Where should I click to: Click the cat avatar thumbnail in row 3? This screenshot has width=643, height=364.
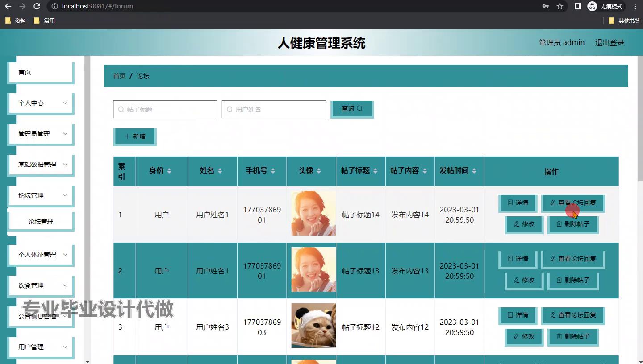[313, 326]
